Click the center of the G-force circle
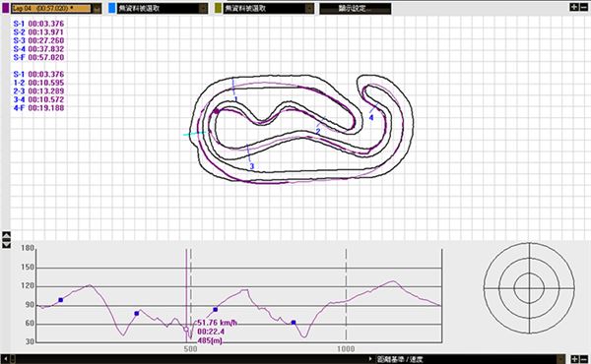Screen dimensions: 591x364 pos(529,288)
